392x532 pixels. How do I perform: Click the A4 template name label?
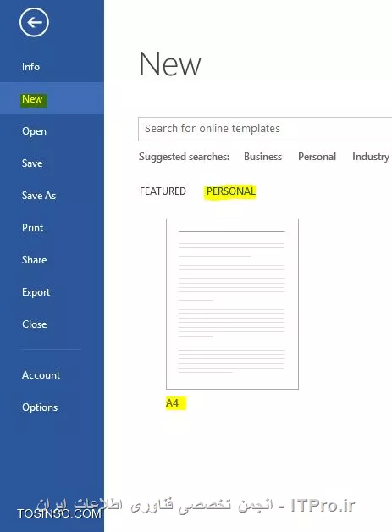(172, 403)
